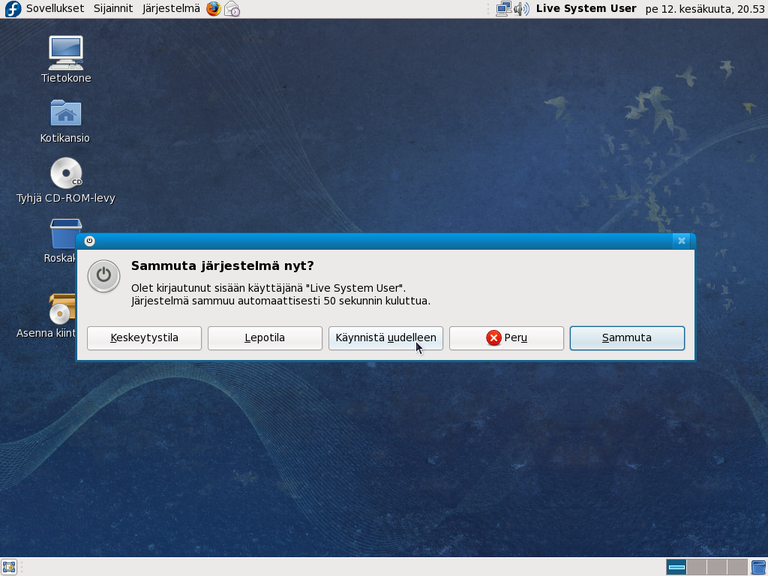Screen dimensions: 768x576
Task: Open the Sovellukset menu
Action: [x=54, y=9]
